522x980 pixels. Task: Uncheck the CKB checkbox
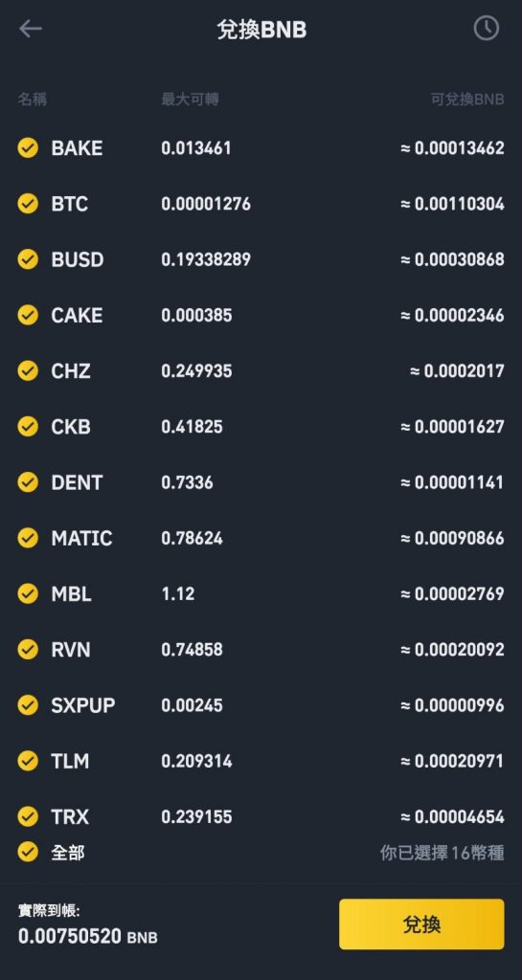[x=28, y=426]
